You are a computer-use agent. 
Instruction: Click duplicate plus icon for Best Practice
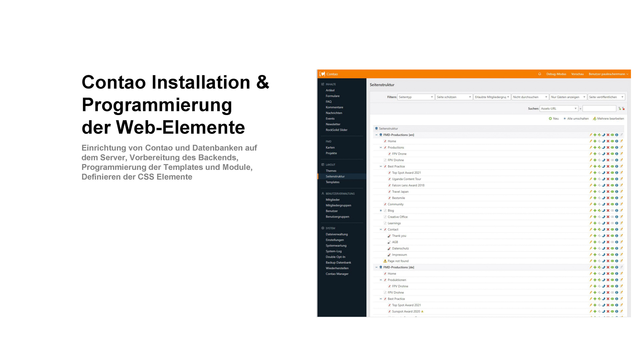pos(595,167)
